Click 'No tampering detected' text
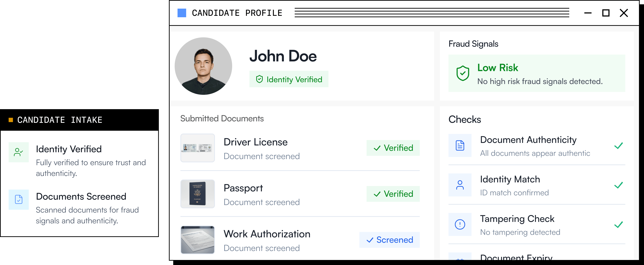 [x=520, y=232]
